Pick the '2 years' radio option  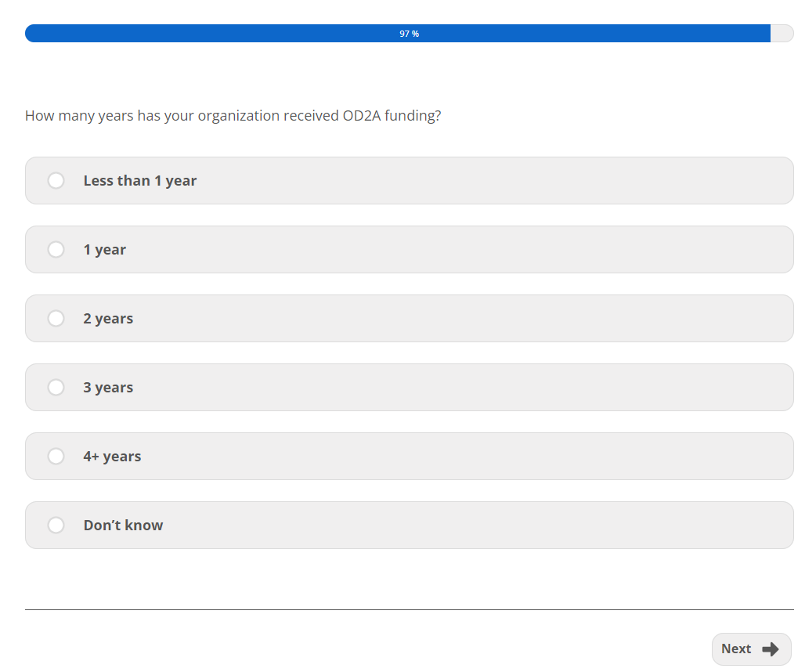point(56,318)
